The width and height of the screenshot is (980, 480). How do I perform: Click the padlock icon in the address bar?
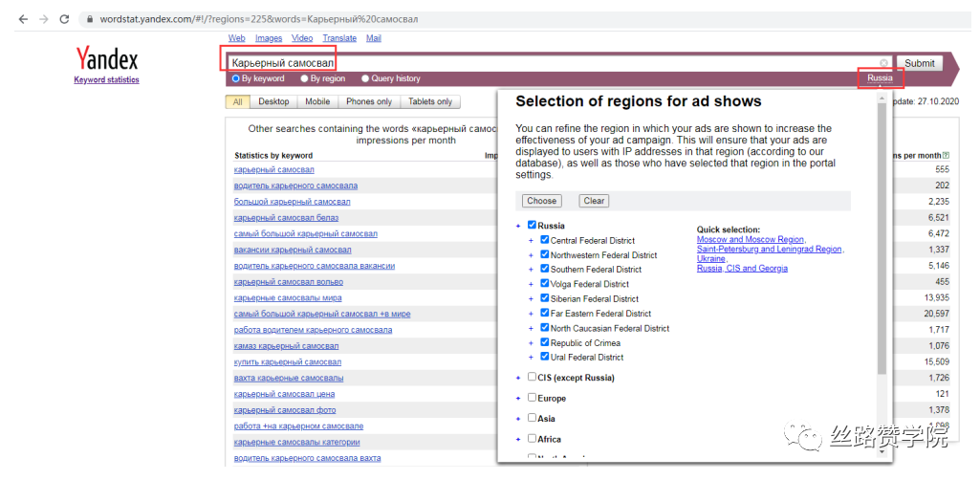point(89,19)
